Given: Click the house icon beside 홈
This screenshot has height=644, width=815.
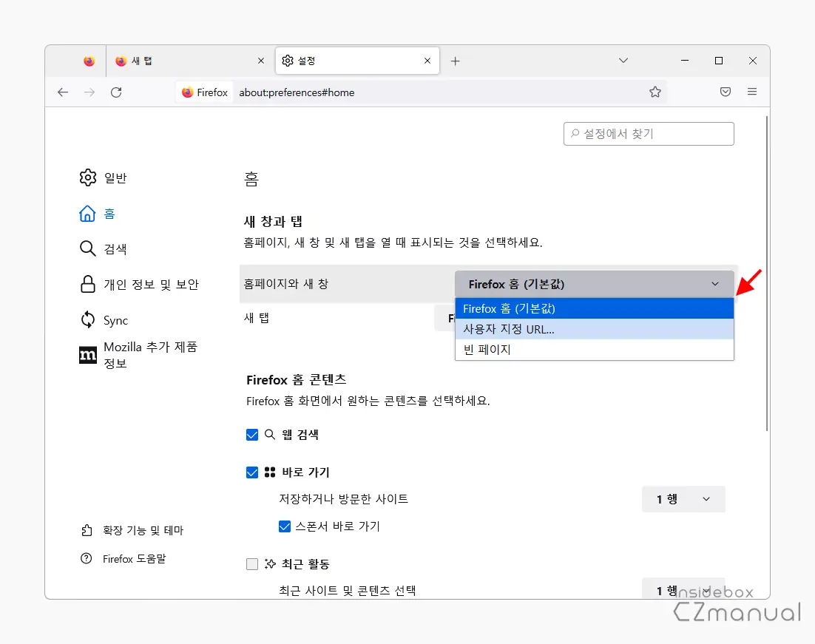Looking at the screenshot, I should [87, 214].
